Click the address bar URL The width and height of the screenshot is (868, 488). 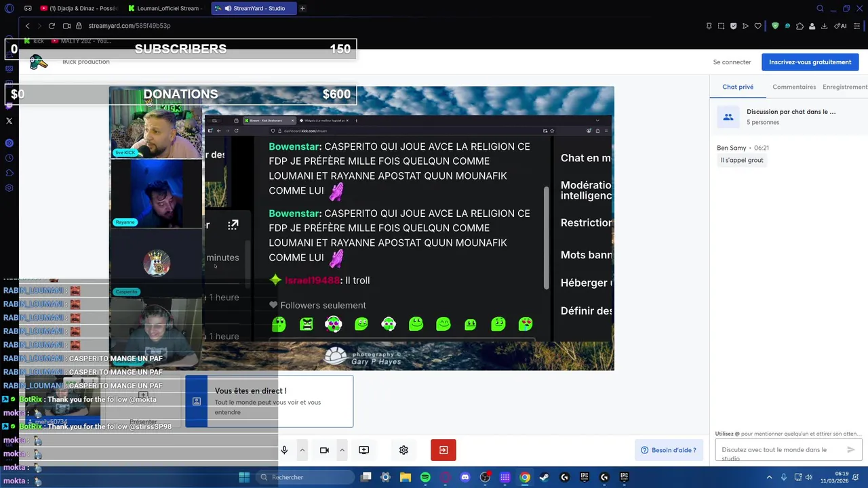[129, 26]
